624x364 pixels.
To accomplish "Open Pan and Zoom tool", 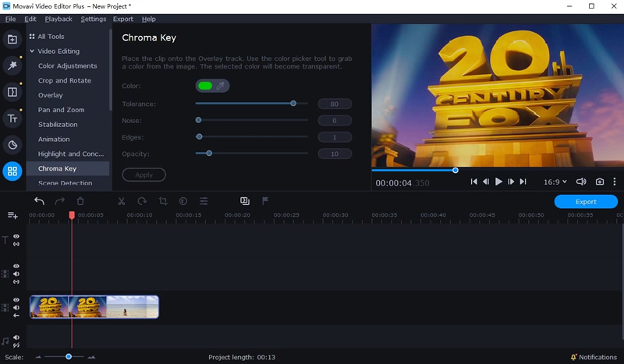I will coord(62,110).
